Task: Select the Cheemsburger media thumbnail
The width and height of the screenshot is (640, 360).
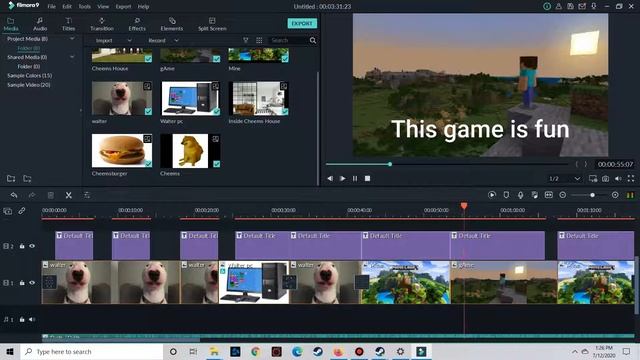Action: 122,151
